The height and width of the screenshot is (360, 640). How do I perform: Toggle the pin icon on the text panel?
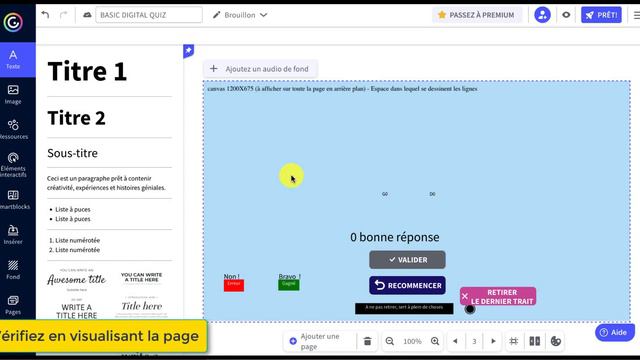pos(188,51)
